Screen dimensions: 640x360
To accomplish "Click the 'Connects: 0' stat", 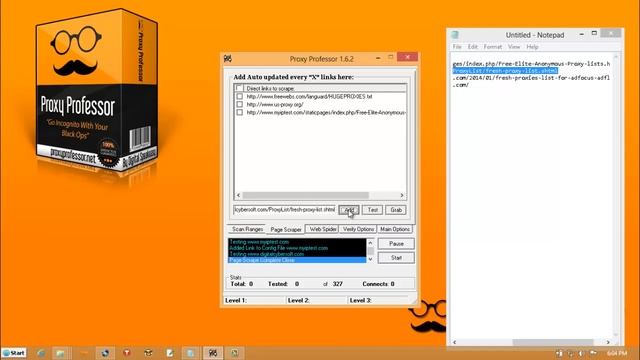I will [378, 284].
